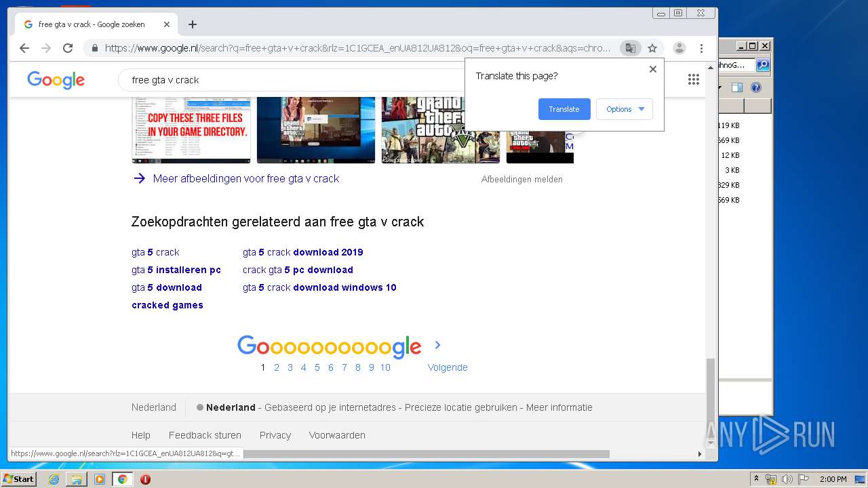This screenshot has height=488, width=868.
Task: Click the search box with 'free gta v crack'
Action: [292, 80]
